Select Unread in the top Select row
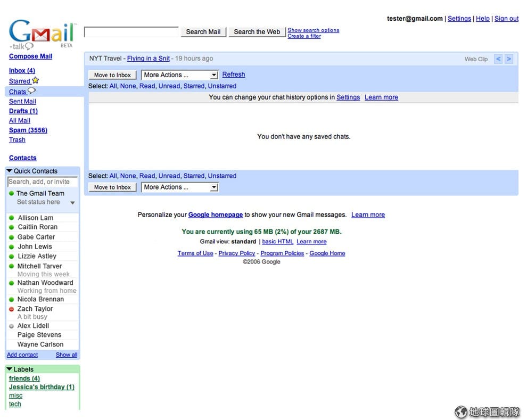 click(169, 86)
